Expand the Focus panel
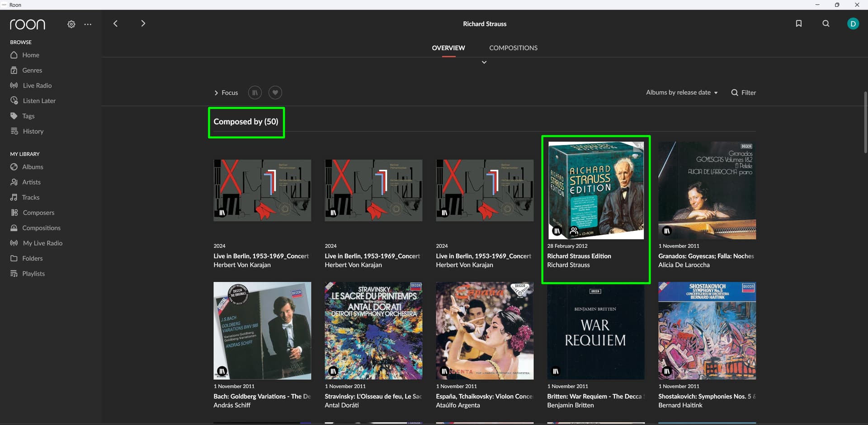 tap(226, 93)
